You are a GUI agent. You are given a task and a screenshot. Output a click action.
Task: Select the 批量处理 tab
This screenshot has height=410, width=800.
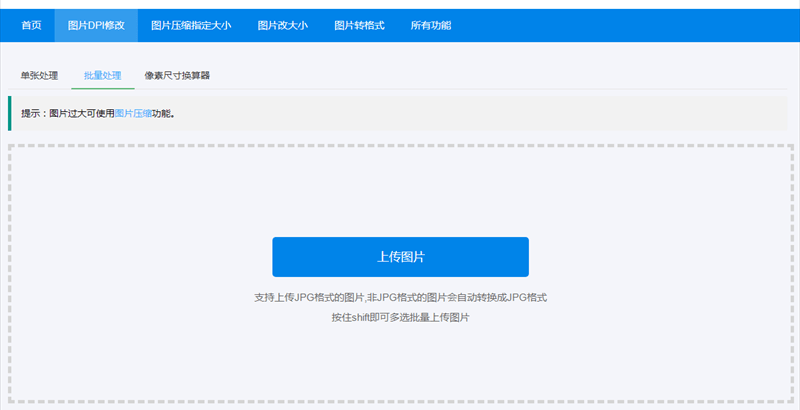pyautogui.click(x=103, y=75)
